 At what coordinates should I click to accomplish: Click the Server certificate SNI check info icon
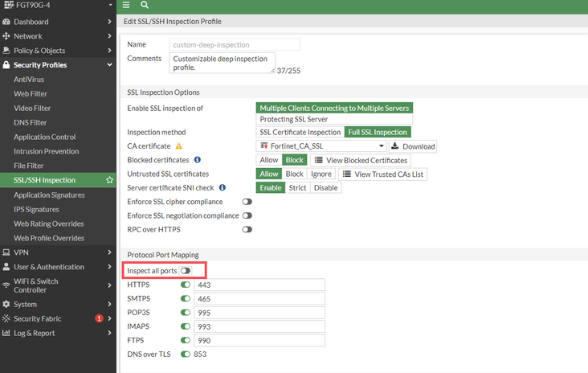(x=223, y=187)
